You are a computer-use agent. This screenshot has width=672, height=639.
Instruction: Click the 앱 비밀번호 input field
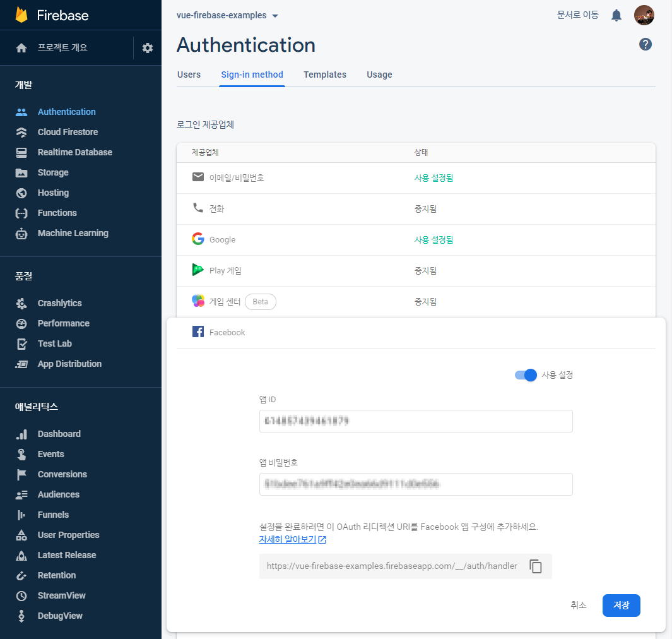(416, 484)
